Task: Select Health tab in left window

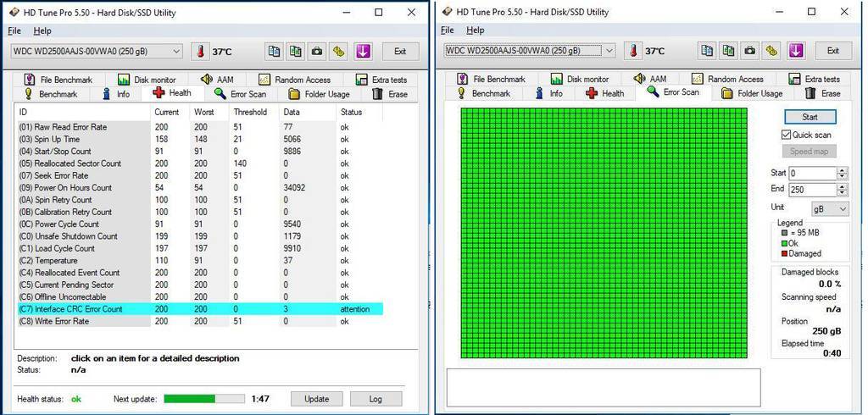Action: click(x=173, y=93)
